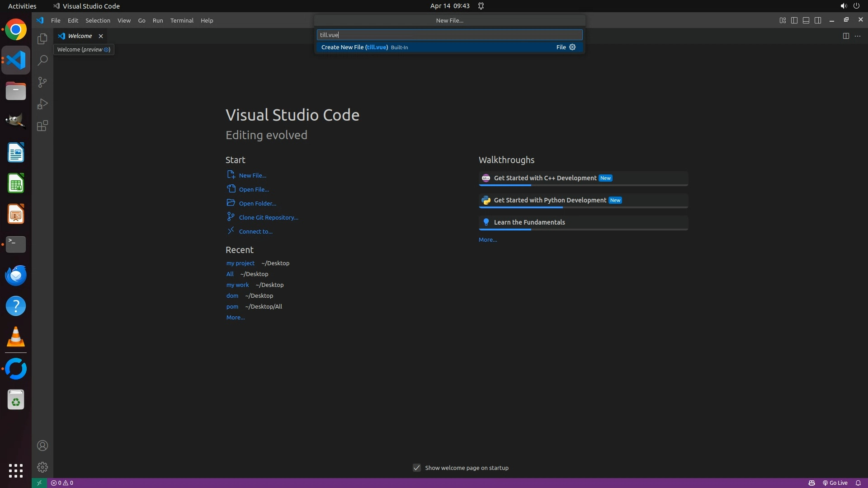
Task: Open the editor More Actions ellipsis
Action: pos(858,36)
